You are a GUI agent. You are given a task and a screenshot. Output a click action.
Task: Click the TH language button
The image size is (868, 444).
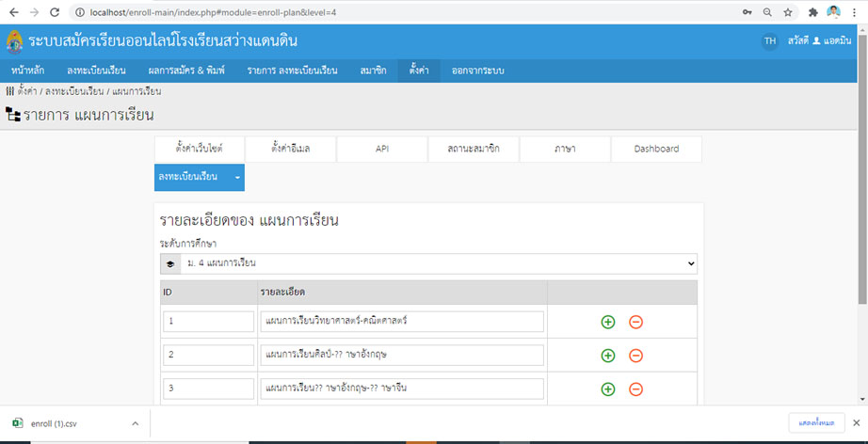click(x=769, y=41)
